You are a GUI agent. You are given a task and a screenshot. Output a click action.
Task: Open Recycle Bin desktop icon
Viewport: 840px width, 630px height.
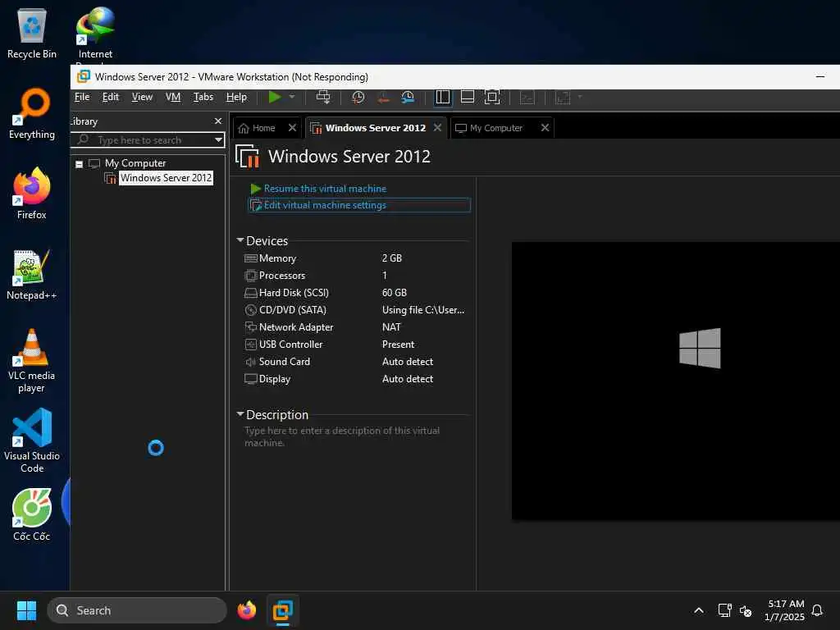(x=32, y=33)
